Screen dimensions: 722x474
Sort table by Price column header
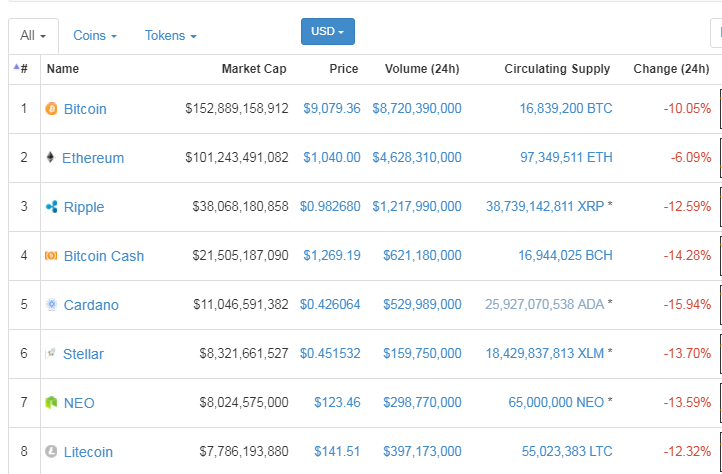coord(344,69)
